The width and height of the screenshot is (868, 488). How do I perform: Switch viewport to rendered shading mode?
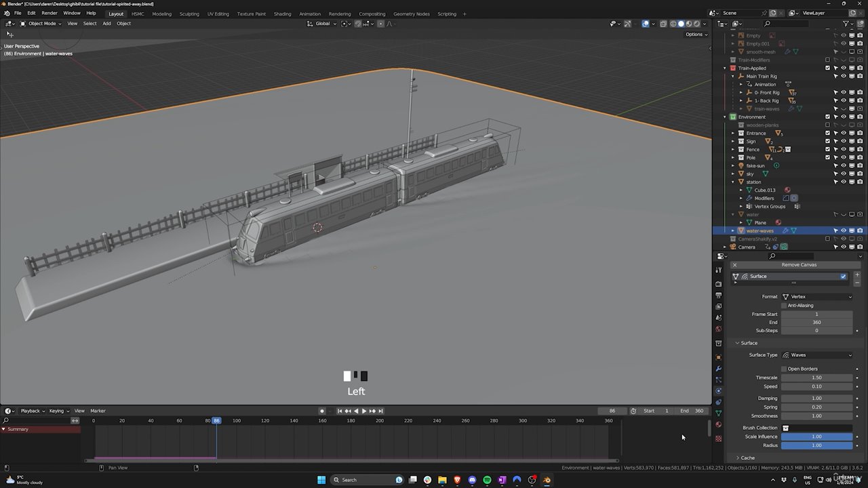(x=697, y=24)
